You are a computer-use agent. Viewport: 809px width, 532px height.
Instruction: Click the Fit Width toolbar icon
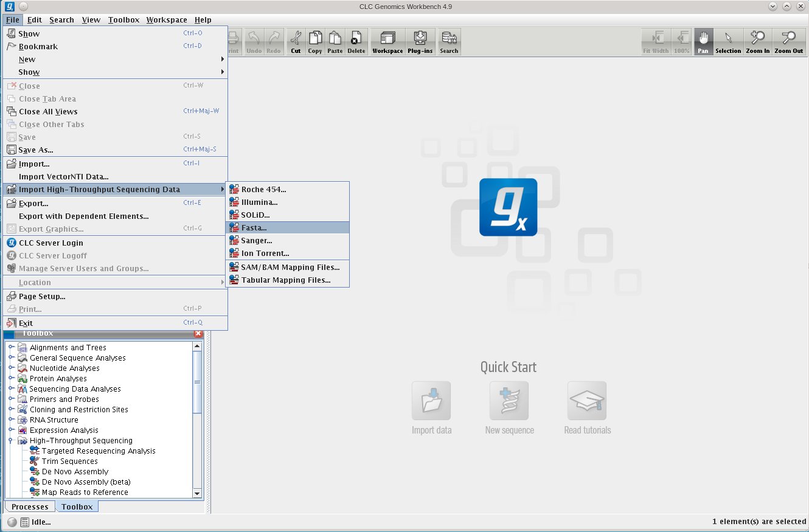pyautogui.click(x=656, y=42)
